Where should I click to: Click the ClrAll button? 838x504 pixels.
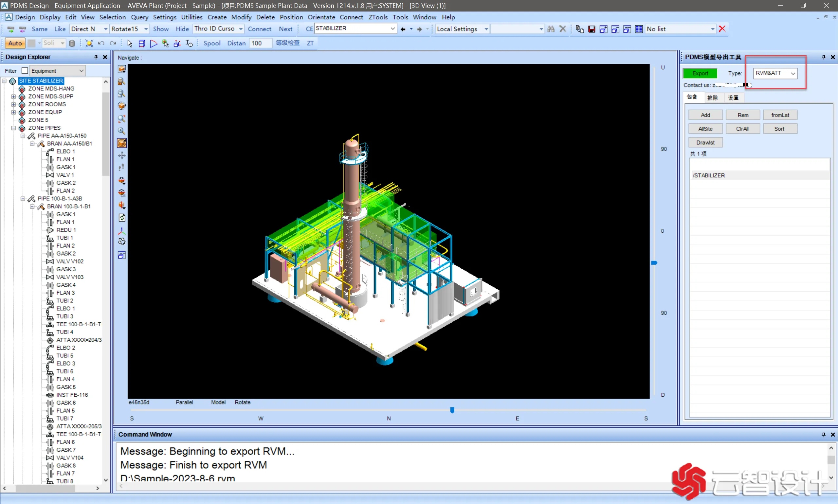click(742, 129)
